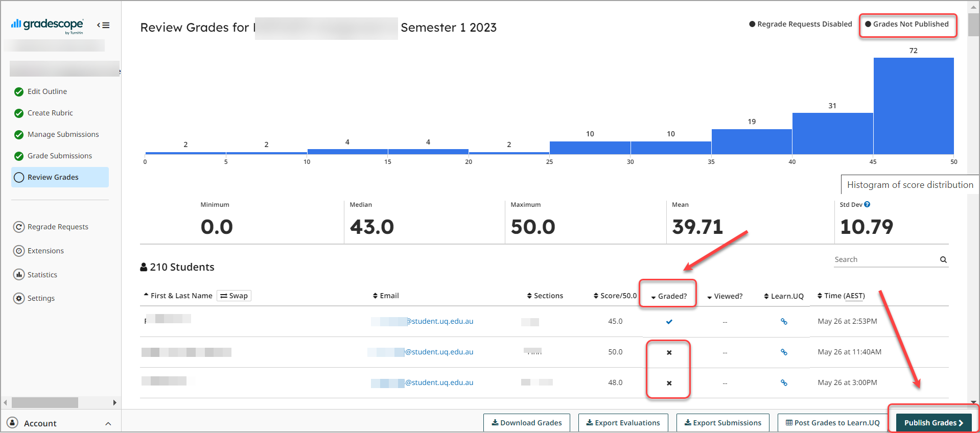
Task: Click the Create Rubric green checkmark icon
Action: tap(19, 113)
